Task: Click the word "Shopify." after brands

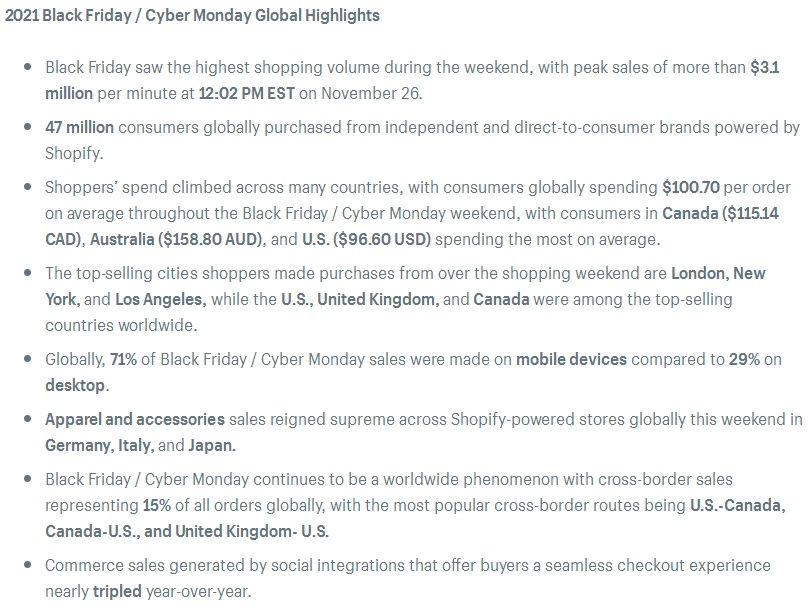Action: [74, 153]
